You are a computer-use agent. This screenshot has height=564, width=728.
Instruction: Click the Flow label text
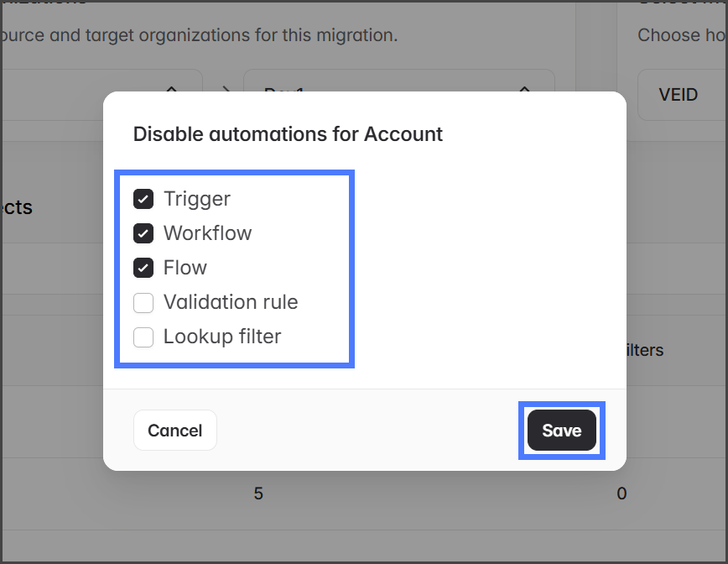[x=185, y=268]
